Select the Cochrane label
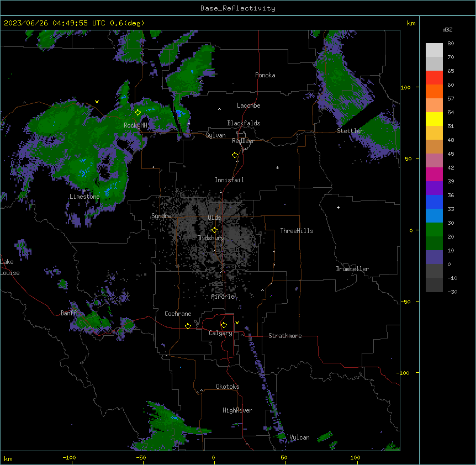Screen dimensions: 476x465 coord(178,314)
